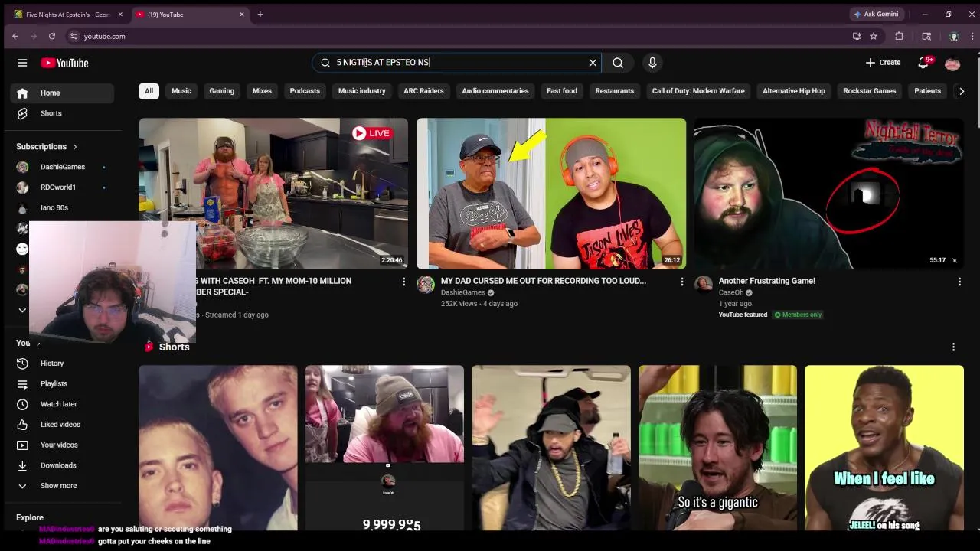Viewport: 980px width, 551px height.
Task: Click CaseOh channel avatar beside video title
Action: (704, 285)
